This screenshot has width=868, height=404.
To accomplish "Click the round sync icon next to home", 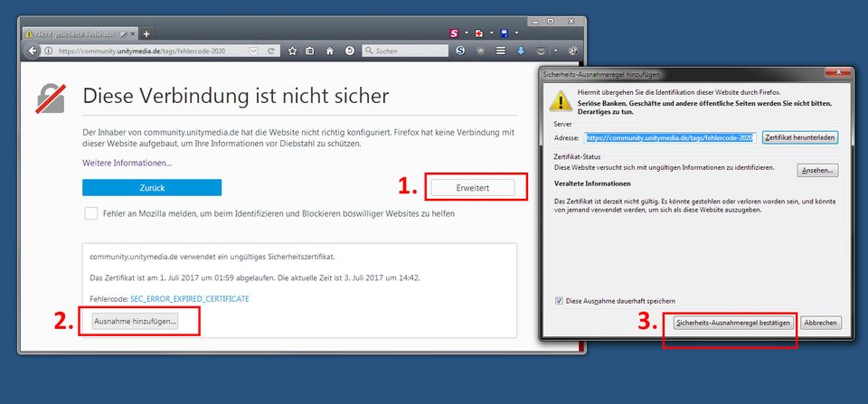I will pyautogui.click(x=349, y=51).
